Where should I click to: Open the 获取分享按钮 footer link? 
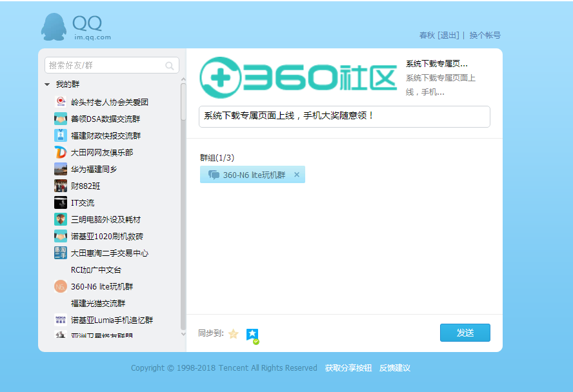pos(348,368)
